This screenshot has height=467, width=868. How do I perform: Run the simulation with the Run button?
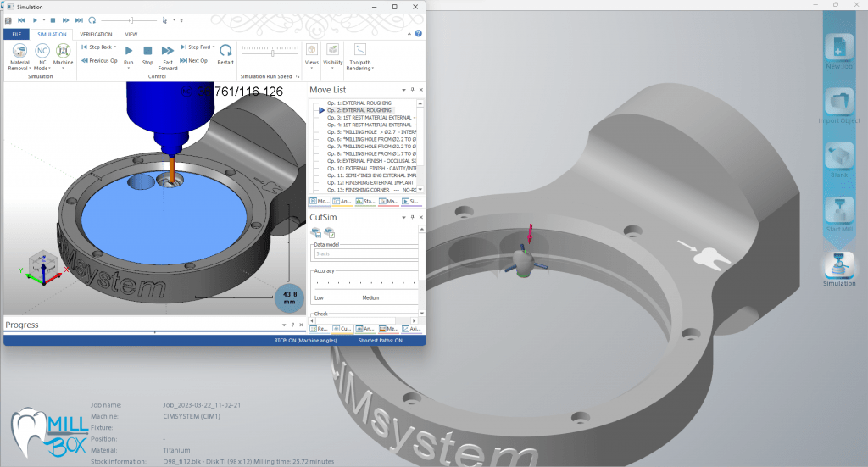pos(129,55)
